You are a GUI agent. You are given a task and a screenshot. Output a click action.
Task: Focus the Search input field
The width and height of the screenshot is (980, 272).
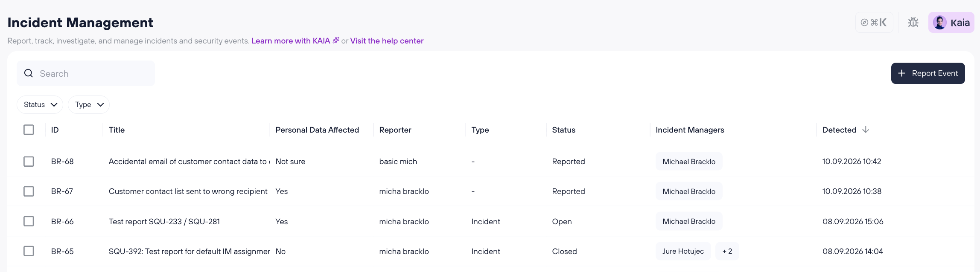click(86, 73)
